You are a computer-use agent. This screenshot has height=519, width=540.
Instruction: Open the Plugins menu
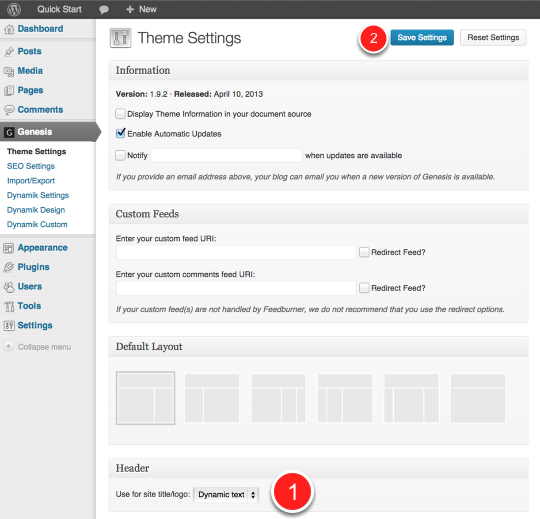33,267
